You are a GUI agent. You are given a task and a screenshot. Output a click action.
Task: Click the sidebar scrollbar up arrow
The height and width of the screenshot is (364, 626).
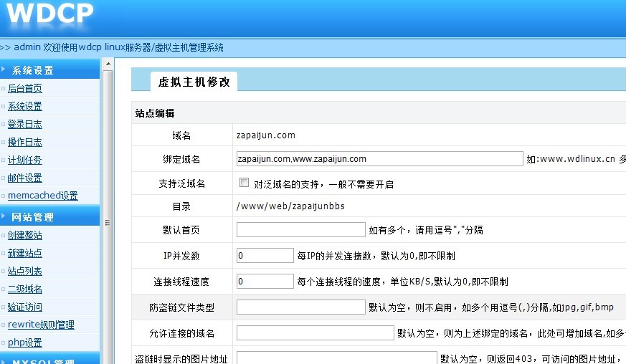point(108,64)
